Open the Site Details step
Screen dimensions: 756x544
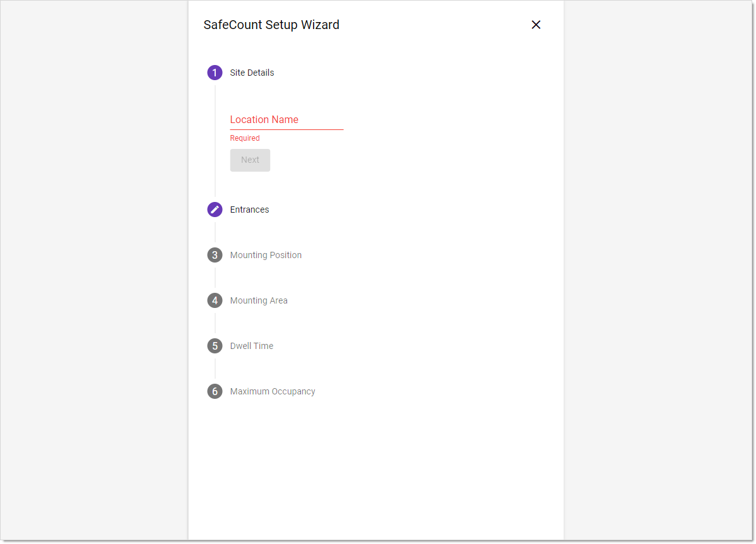pos(252,73)
